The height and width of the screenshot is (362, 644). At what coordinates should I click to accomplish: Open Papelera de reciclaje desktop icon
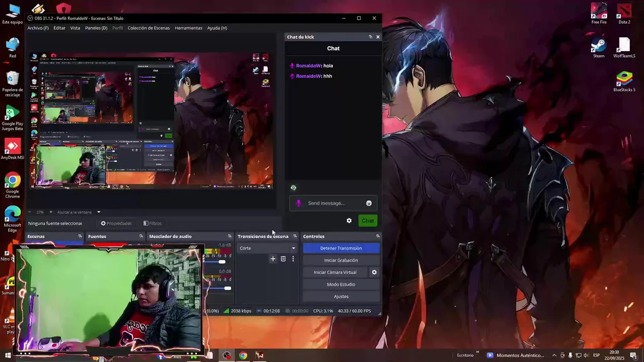(13, 84)
